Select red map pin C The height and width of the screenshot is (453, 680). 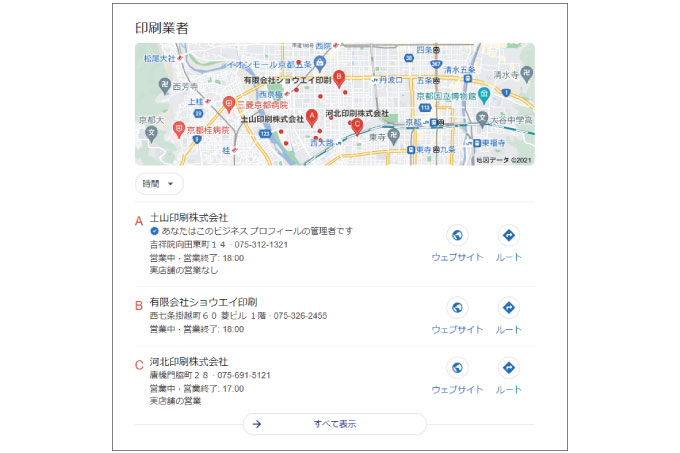(x=357, y=126)
